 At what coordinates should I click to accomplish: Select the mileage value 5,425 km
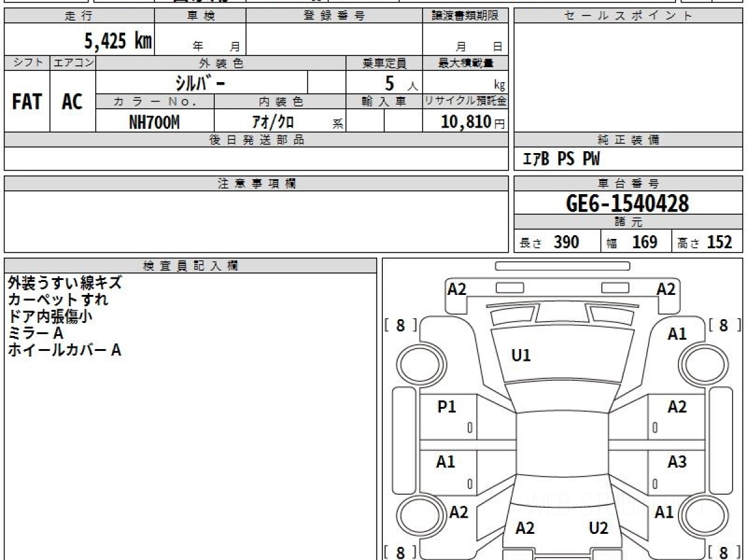pos(118,40)
